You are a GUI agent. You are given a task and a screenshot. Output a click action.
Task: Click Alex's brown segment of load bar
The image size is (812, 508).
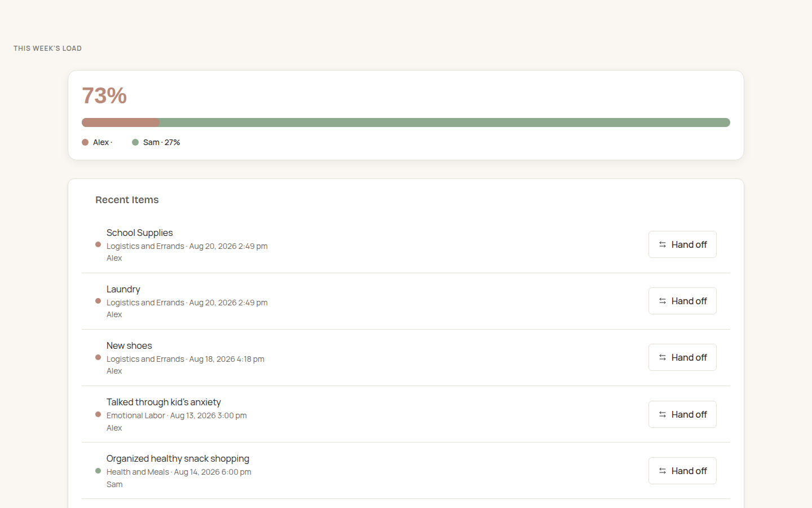tap(121, 122)
